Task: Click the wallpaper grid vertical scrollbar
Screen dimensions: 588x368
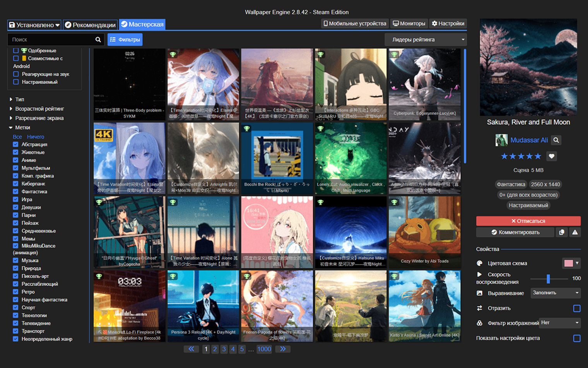Action: point(465,105)
